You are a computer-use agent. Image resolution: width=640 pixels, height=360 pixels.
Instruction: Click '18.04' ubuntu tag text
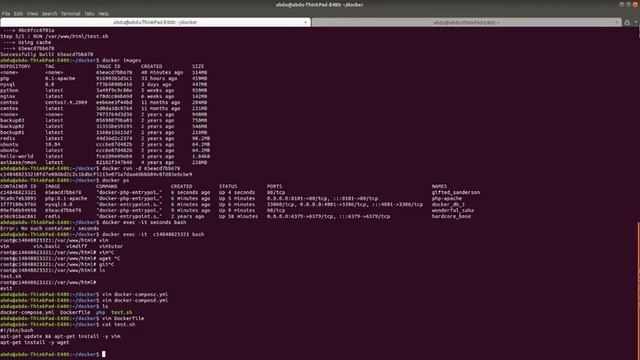click(x=53, y=144)
